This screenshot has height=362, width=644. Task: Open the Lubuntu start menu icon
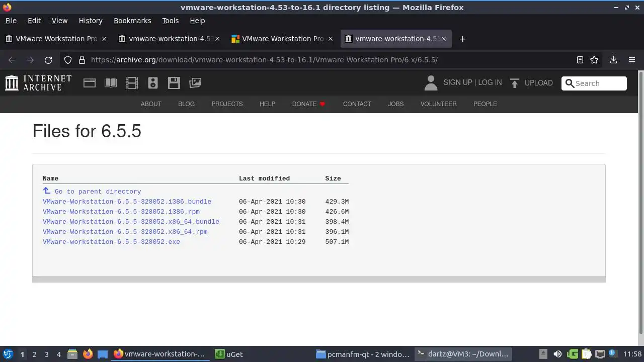pos(8,354)
